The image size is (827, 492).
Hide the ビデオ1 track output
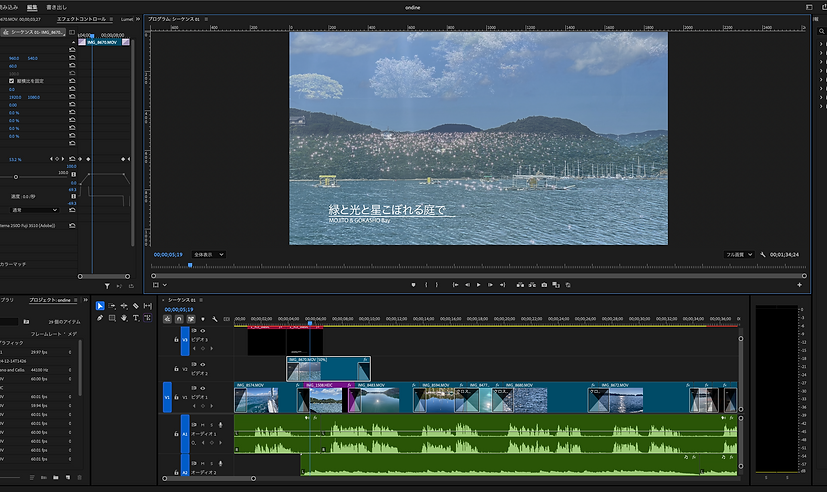coord(203,388)
